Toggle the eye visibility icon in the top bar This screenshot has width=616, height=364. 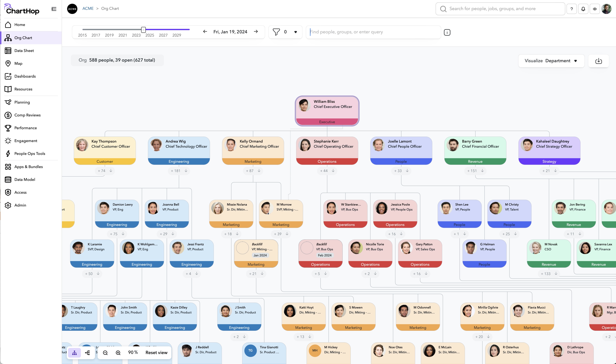pyautogui.click(x=595, y=9)
